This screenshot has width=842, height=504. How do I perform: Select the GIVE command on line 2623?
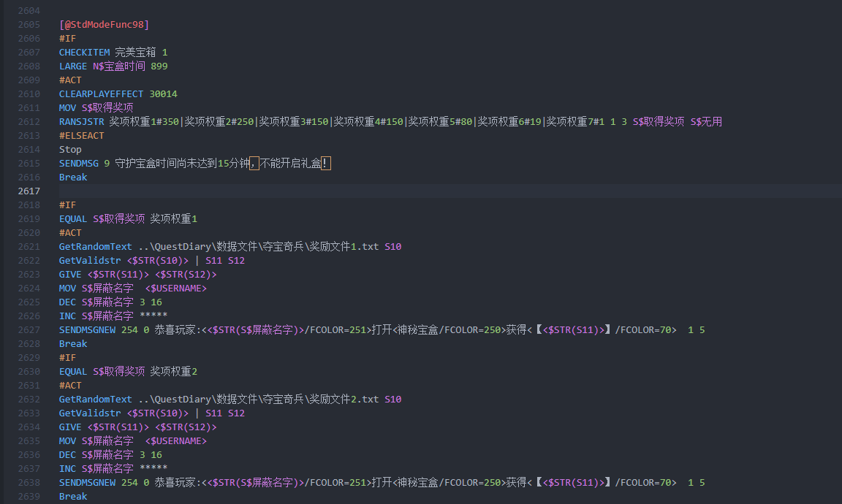(x=69, y=274)
